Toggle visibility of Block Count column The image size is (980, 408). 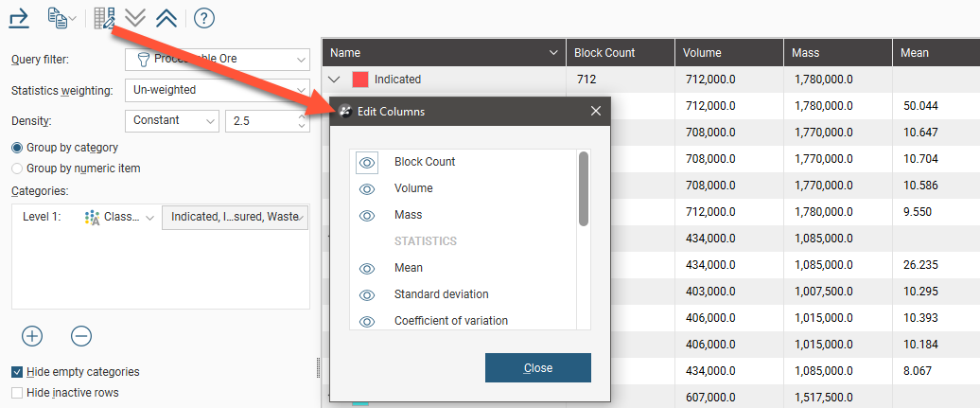pos(367,162)
